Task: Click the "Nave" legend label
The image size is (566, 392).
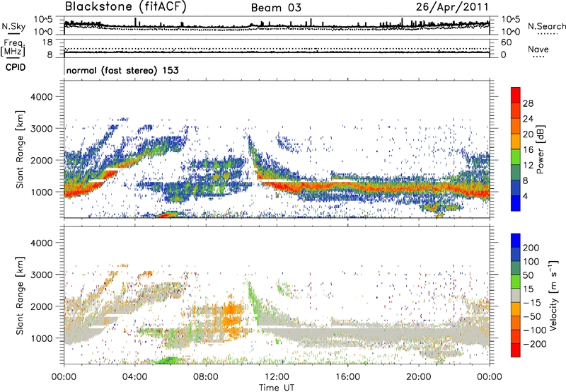Action: tap(538, 49)
